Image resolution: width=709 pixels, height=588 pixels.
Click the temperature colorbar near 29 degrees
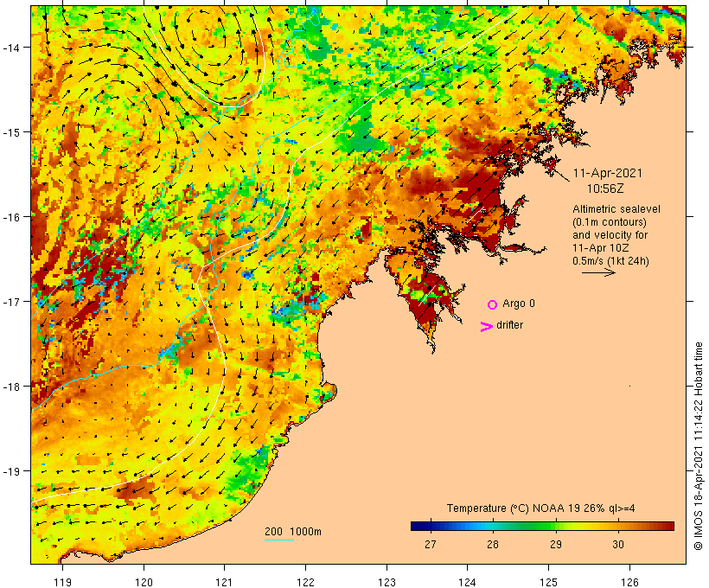click(x=556, y=526)
